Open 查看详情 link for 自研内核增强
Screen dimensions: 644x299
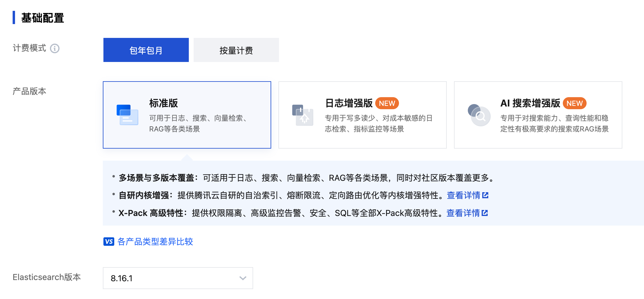(x=464, y=195)
